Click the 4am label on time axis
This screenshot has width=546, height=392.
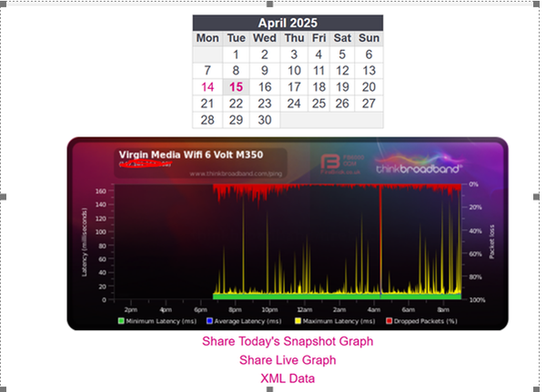(374, 309)
